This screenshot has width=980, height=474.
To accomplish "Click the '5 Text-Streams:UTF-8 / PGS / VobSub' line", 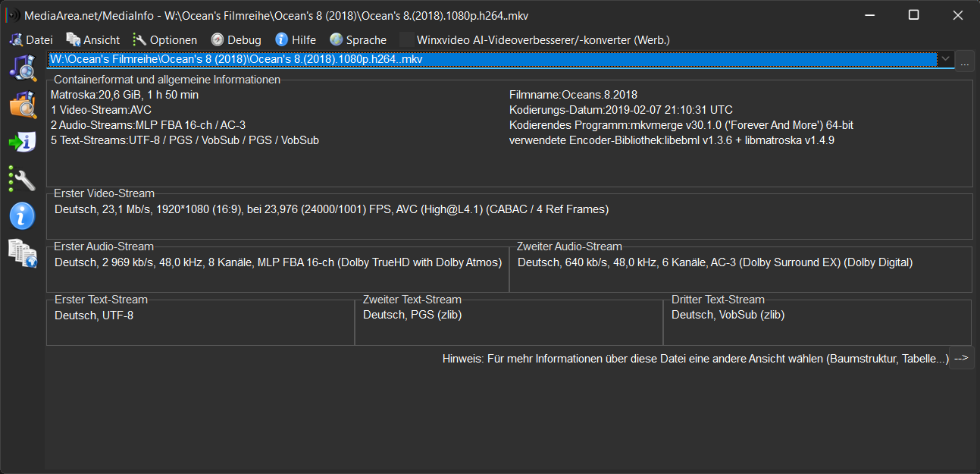I will (x=185, y=140).
